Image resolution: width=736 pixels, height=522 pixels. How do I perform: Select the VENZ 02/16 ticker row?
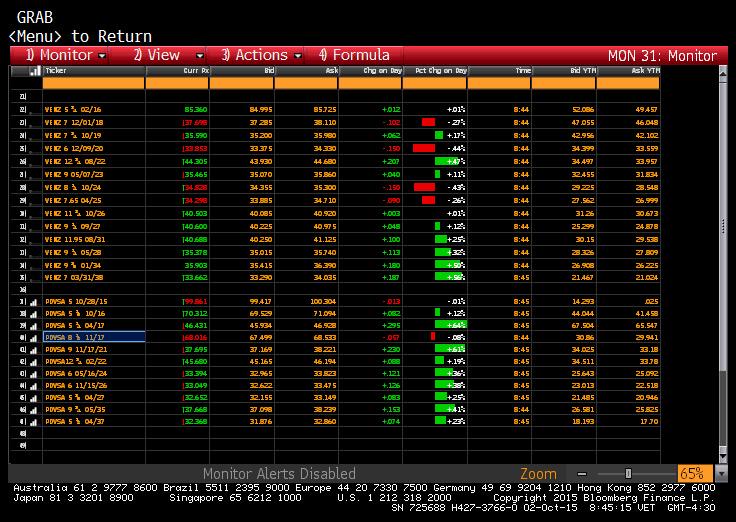73,109
